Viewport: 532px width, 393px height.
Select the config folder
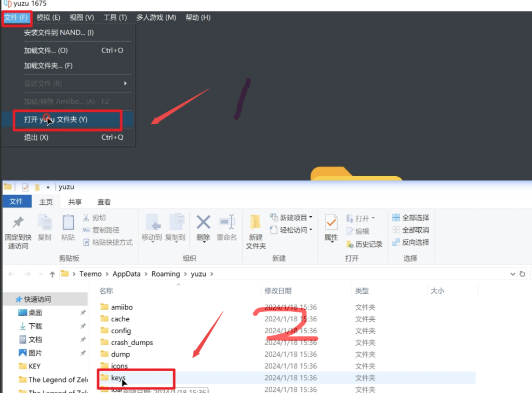(x=121, y=331)
